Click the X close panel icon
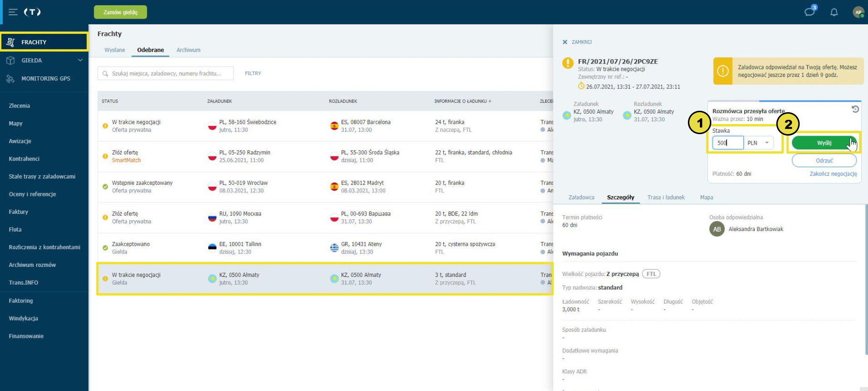 pyautogui.click(x=565, y=42)
